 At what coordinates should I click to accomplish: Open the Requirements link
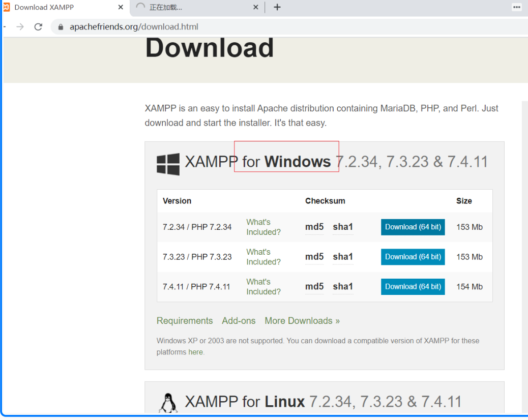coord(185,321)
